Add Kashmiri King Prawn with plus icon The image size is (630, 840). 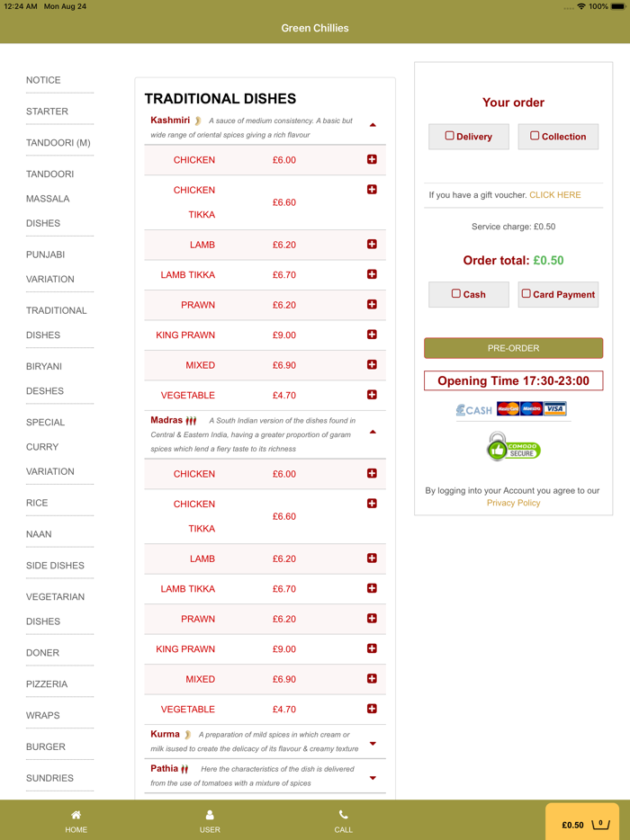(x=372, y=335)
